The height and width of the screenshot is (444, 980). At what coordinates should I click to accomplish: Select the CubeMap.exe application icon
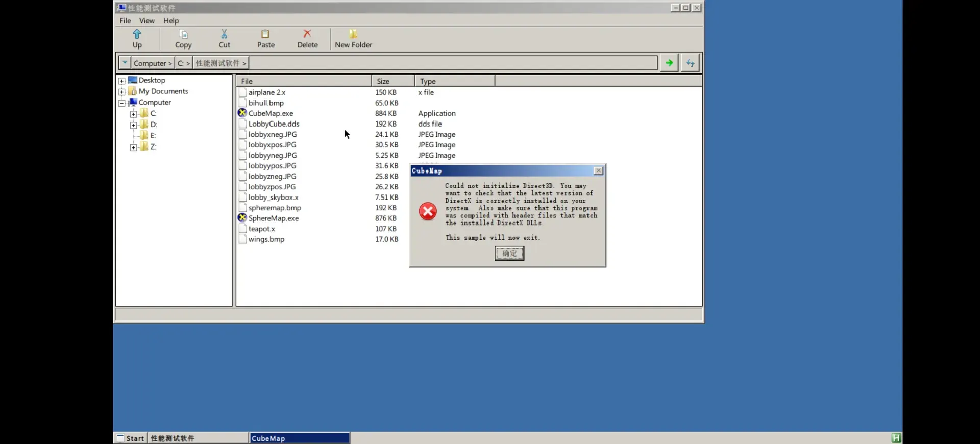coord(242,113)
